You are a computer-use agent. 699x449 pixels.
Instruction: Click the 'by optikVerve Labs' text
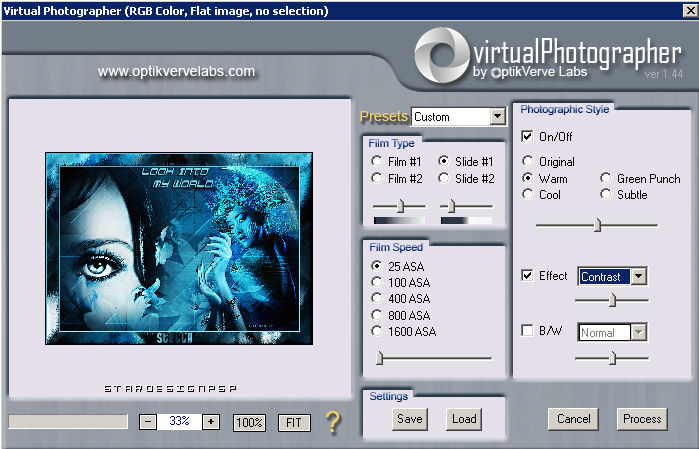click(530, 72)
